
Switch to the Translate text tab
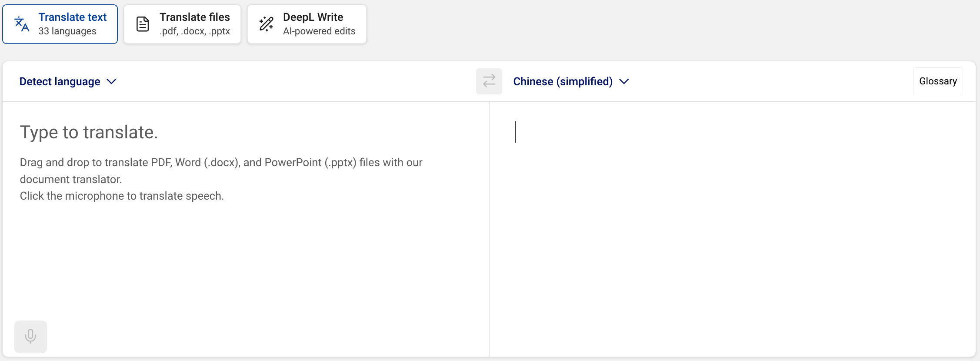60,24
